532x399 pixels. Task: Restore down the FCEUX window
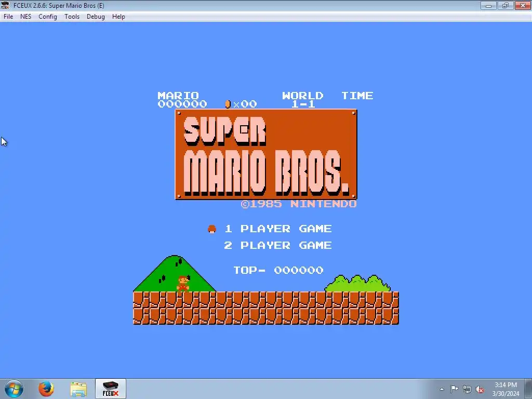tap(506, 5)
